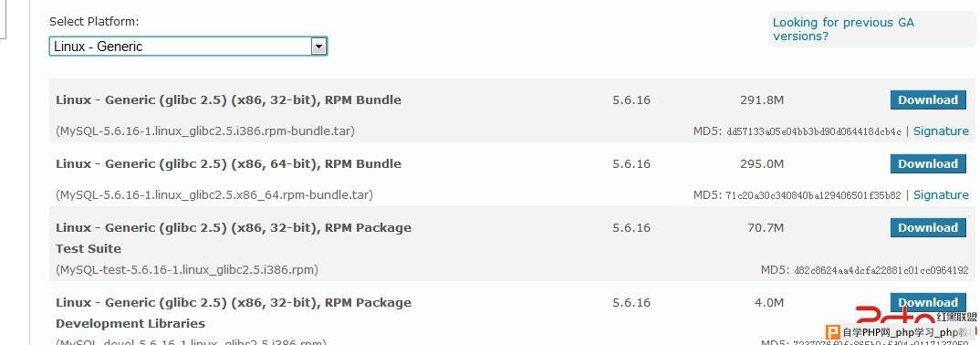
Task: Click filename MySQL-5.6.16-1.linux_glibc2.5.i386.rpm-bundle.tar
Action: coord(205,131)
